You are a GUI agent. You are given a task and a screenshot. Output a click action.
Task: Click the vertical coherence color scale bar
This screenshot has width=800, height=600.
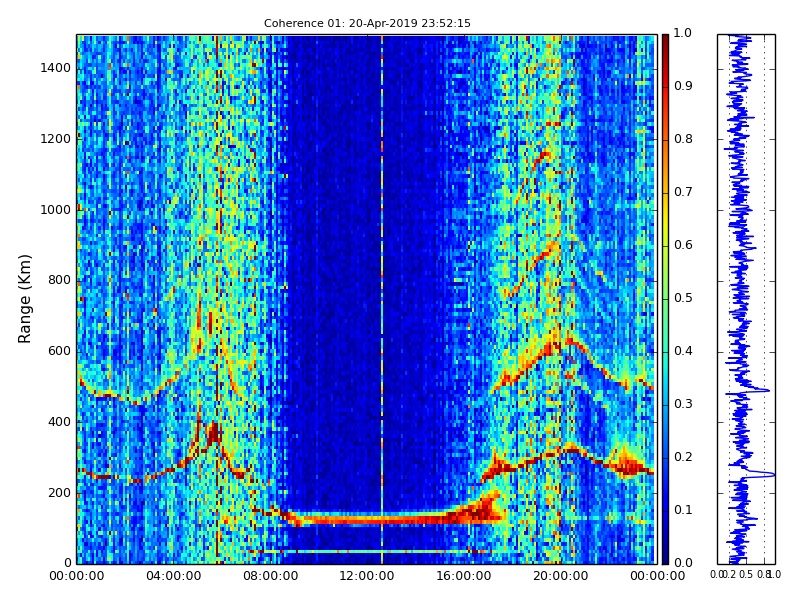[x=665, y=299]
